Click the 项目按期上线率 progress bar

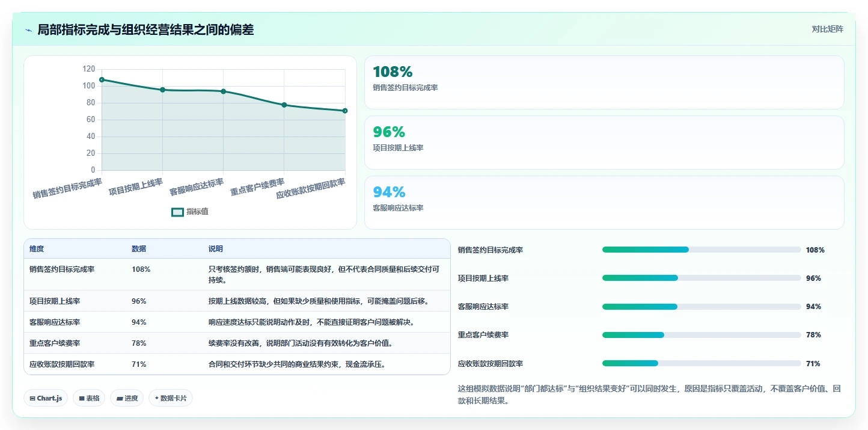click(x=701, y=278)
